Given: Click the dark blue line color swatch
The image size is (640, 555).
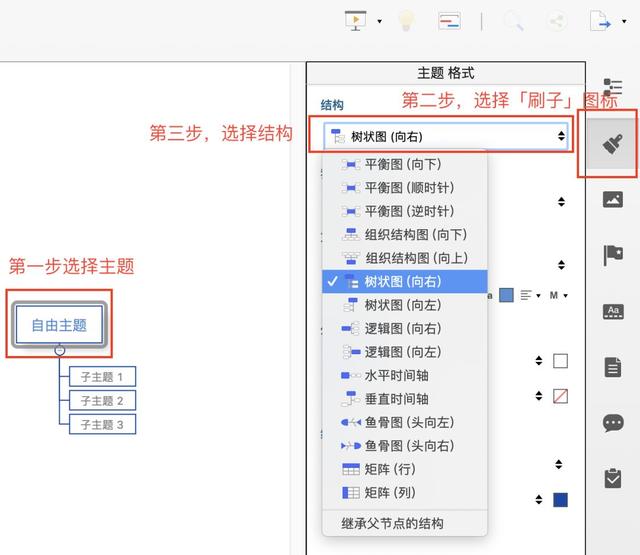Looking at the screenshot, I should coord(560,500).
